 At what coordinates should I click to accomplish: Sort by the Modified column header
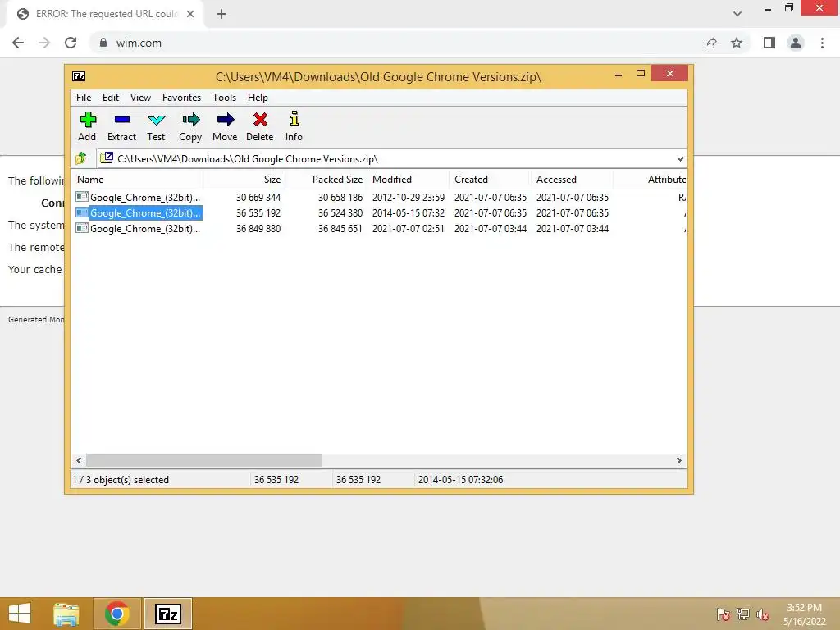point(409,180)
